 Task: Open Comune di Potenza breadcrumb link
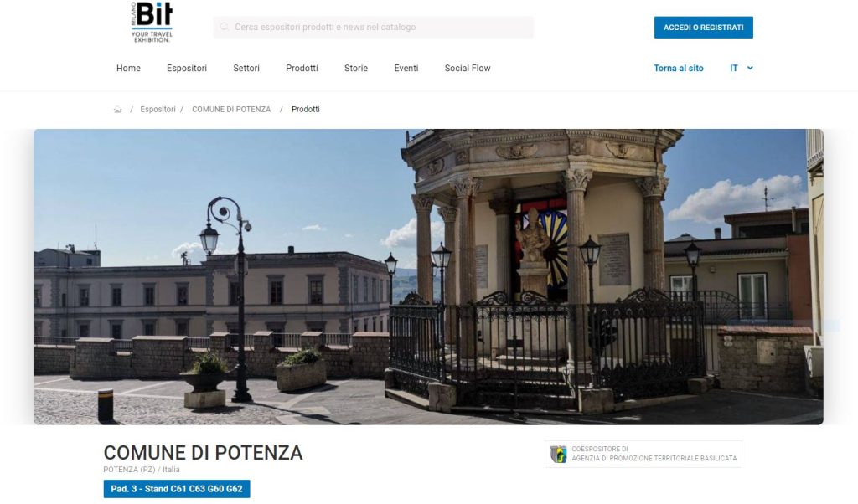coord(231,110)
